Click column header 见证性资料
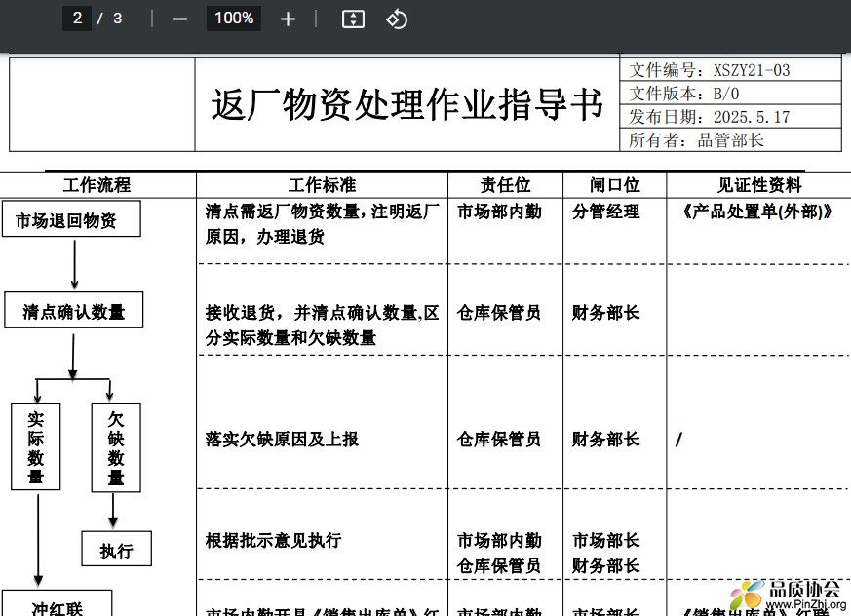Viewport: 851px width, 616px height. click(x=759, y=185)
